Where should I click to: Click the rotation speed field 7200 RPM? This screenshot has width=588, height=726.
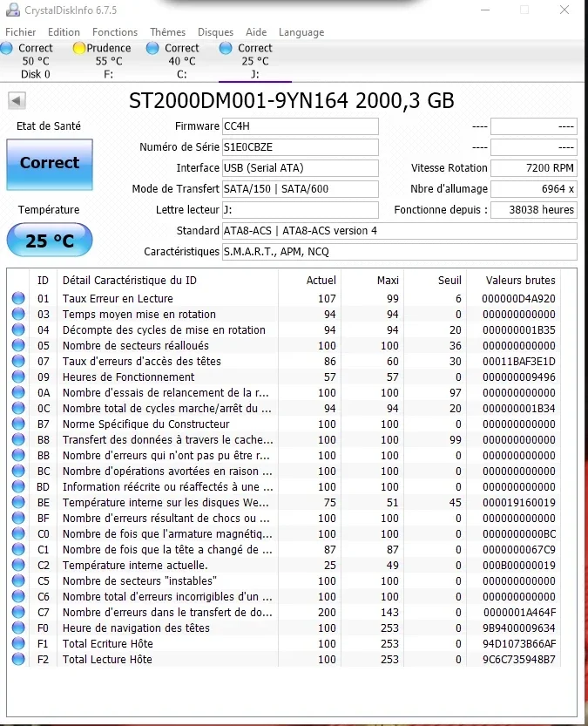534,168
